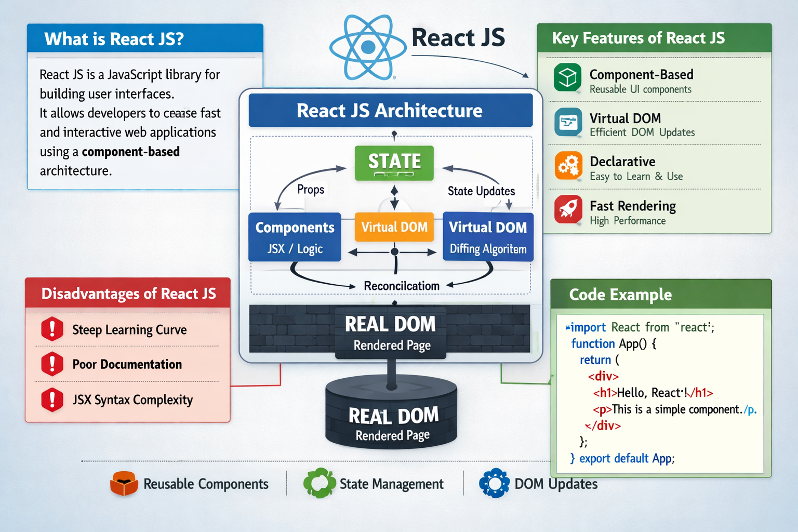Select the orange Virtual DOM block

click(394, 227)
